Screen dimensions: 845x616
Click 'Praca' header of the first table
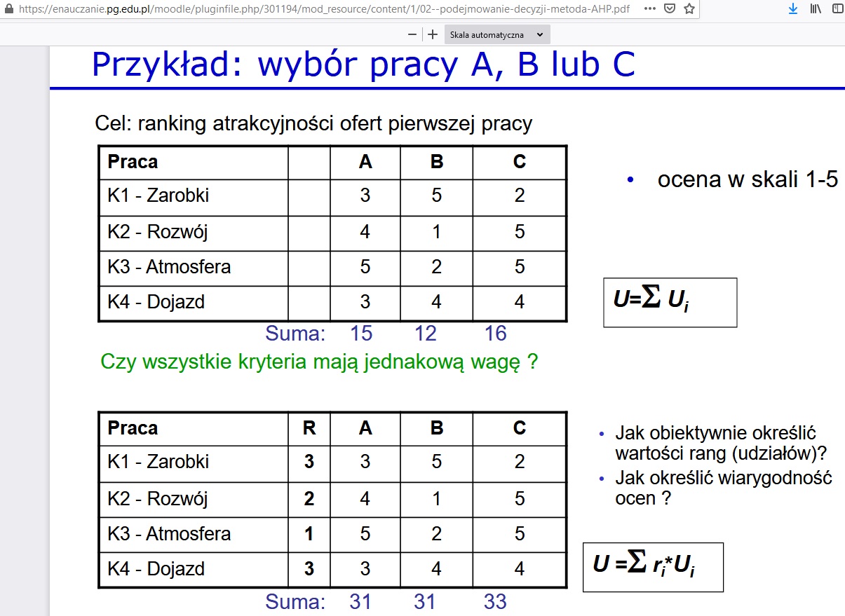[x=133, y=162]
